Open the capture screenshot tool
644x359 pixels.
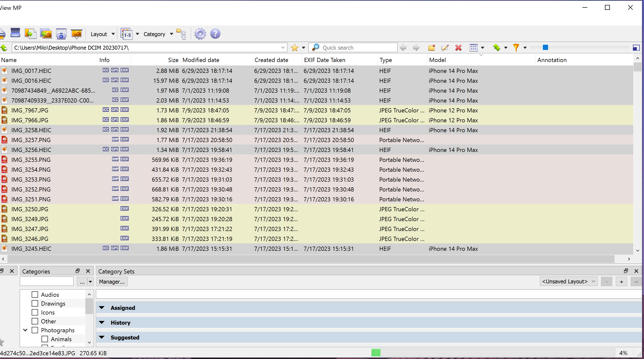(x=61, y=34)
